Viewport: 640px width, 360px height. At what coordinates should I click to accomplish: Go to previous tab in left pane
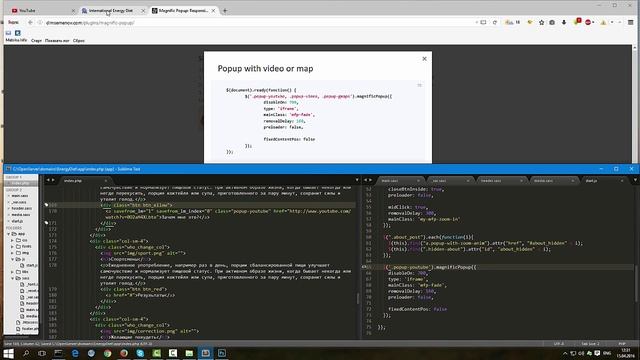48,180
